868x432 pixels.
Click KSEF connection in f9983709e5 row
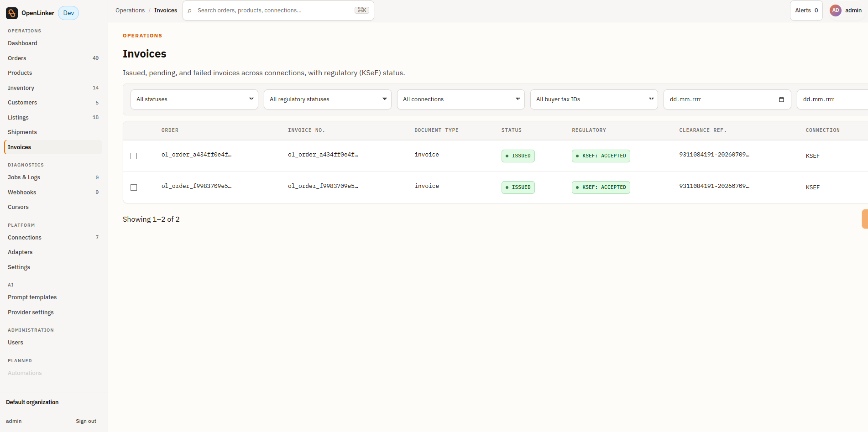[812, 187]
